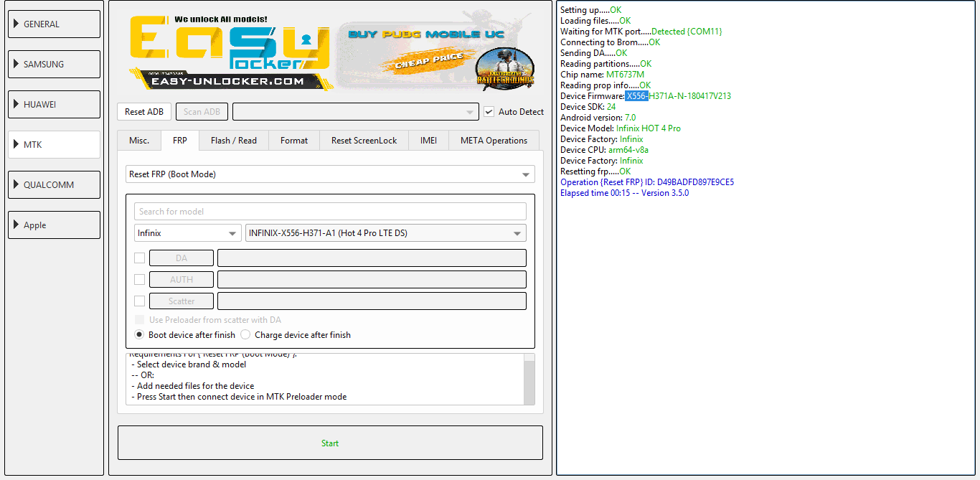Click the Reading partitions OK log line

point(606,64)
